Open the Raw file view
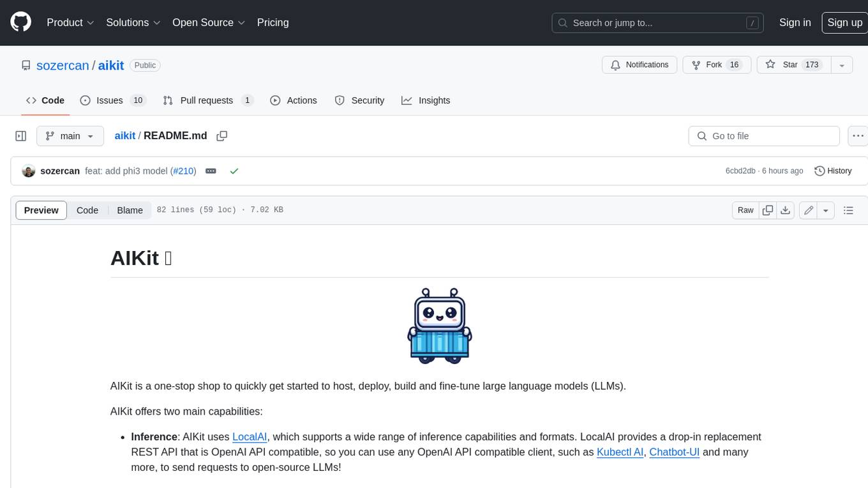This screenshot has height=488, width=868. coord(745,210)
